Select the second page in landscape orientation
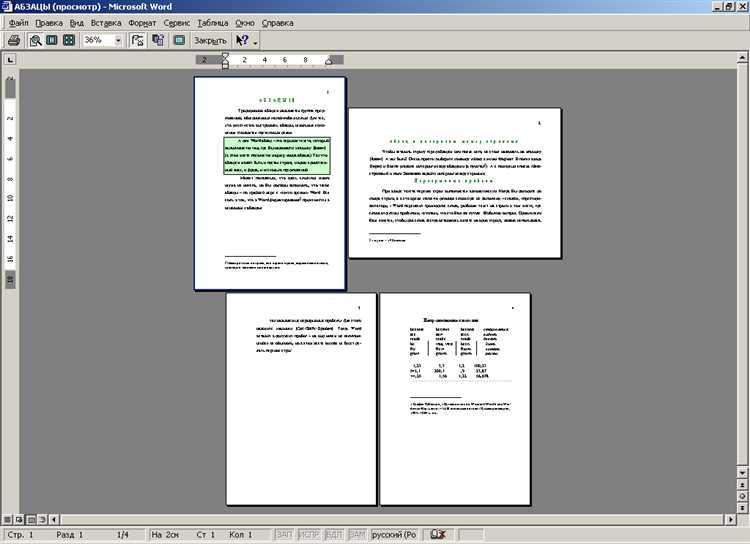 (x=455, y=183)
